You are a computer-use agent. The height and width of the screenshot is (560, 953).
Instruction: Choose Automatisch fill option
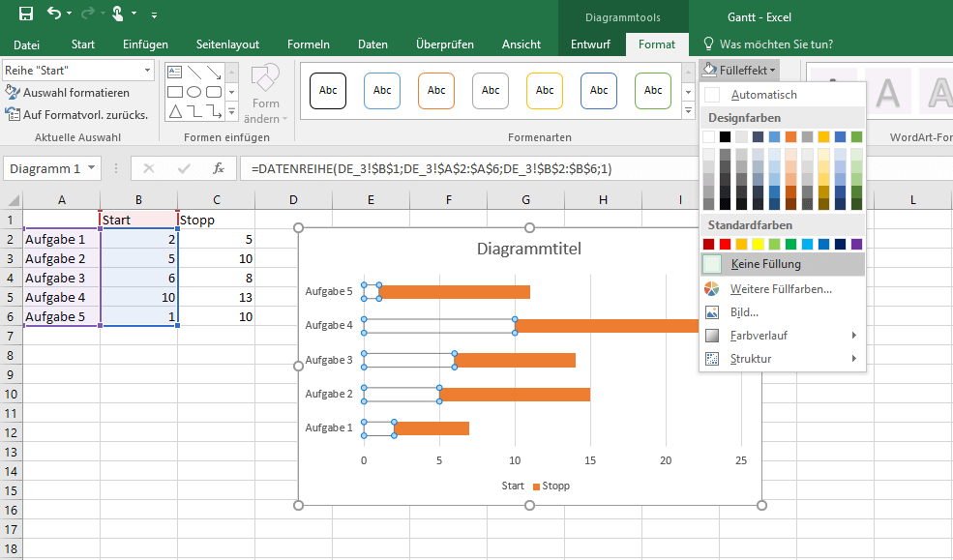point(782,95)
